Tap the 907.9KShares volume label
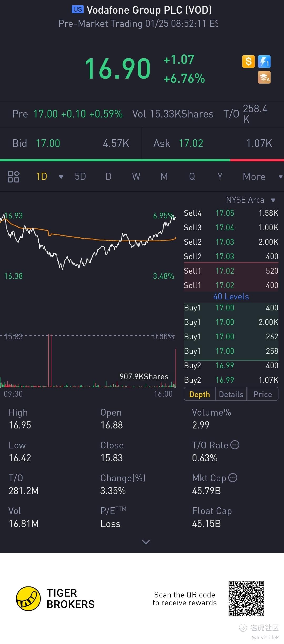The image size is (284, 644). (x=144, y=377)
